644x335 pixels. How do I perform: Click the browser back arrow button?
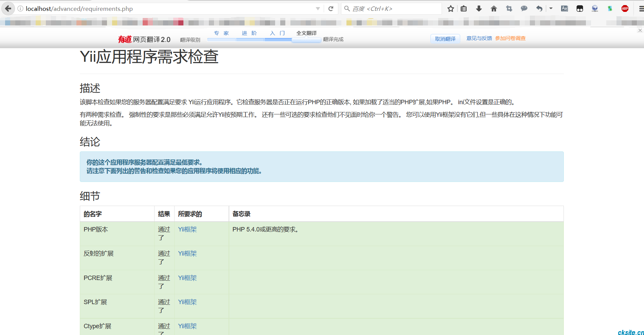coord(8,8)
